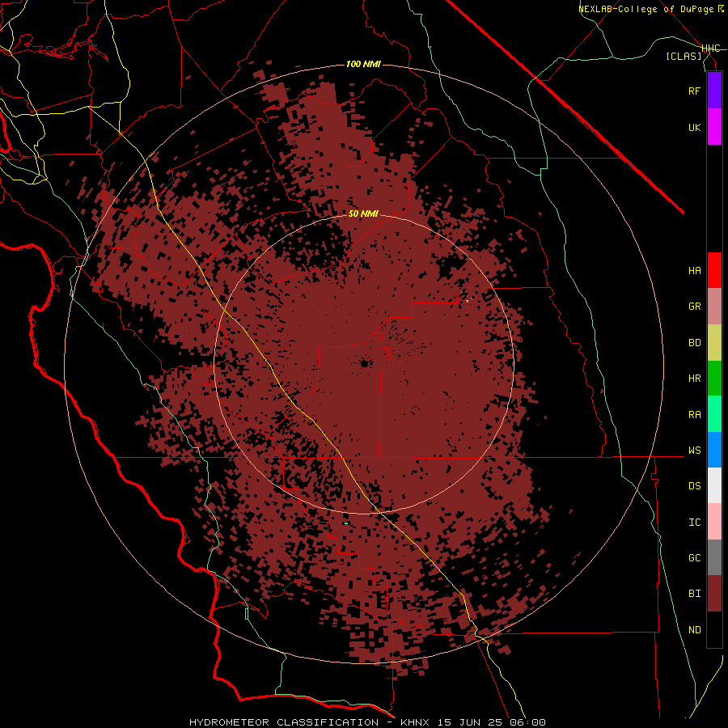Click the UK legend label

(x=695, y=128)
